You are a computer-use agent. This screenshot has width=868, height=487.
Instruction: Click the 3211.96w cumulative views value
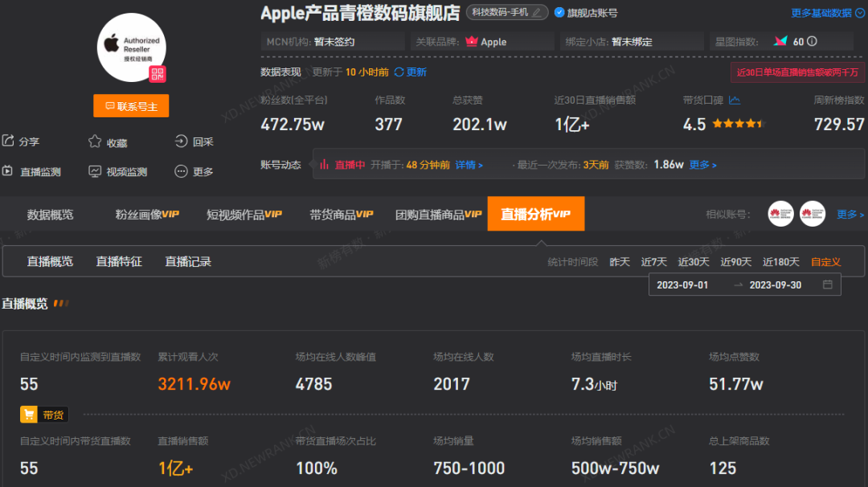pos(194,383)
